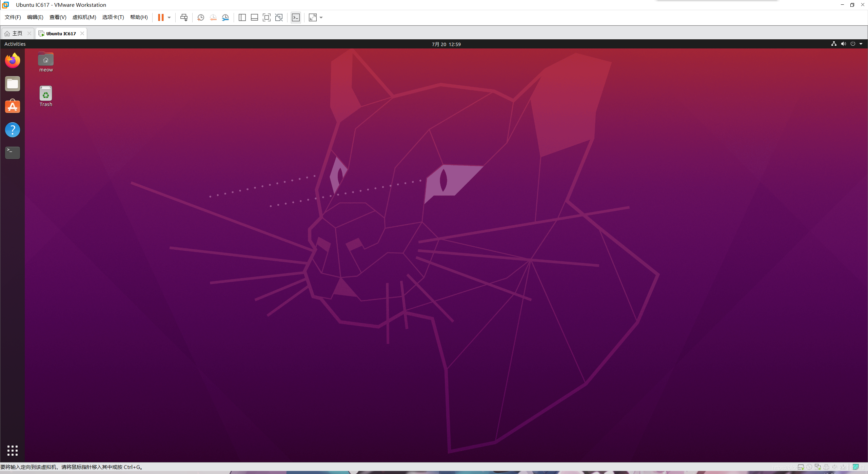Click the Activities button

coord(15,44)
